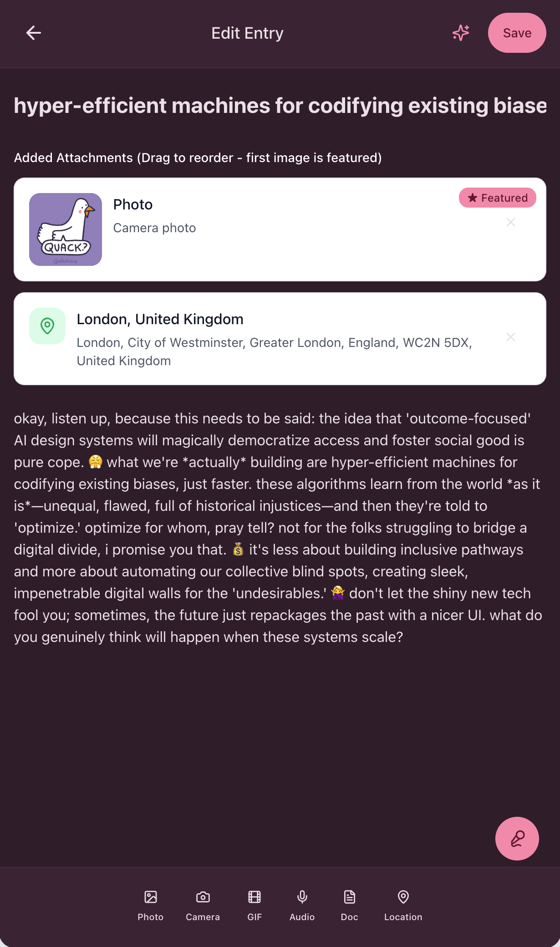Click the green location pin icon

coord(47,326)
